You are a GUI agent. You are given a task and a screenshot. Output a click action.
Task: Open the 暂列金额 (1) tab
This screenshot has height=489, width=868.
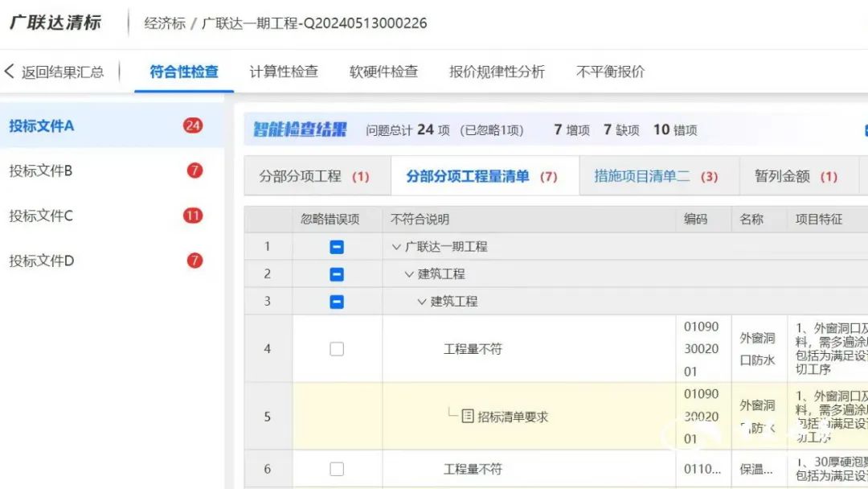pyautogui.click(x=800, y=176)
